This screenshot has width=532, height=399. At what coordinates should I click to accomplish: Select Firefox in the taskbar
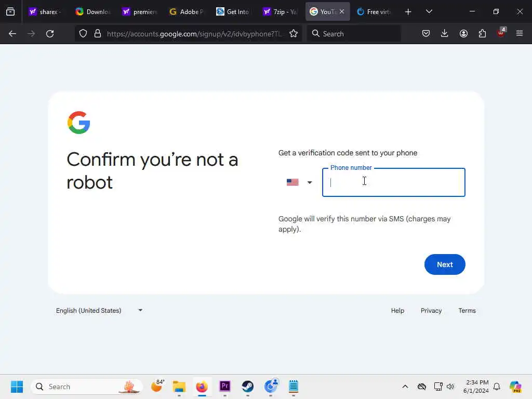coord(202,387)
